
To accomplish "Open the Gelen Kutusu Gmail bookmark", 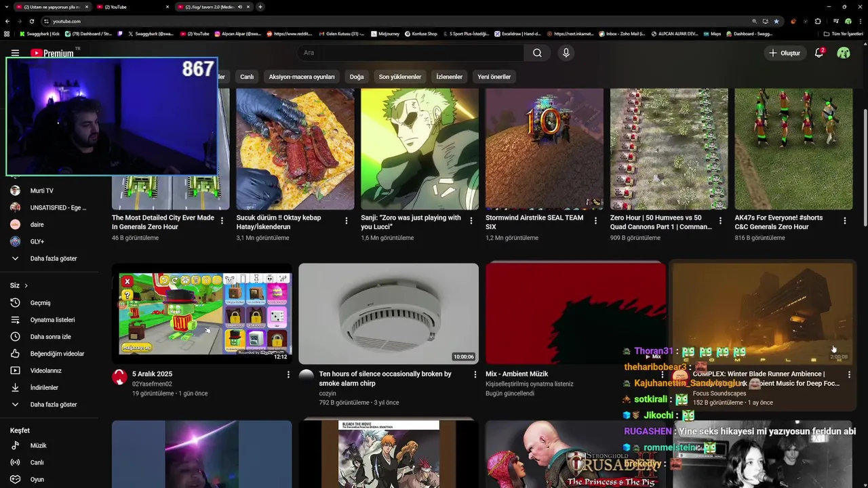I will click(341, 34).
